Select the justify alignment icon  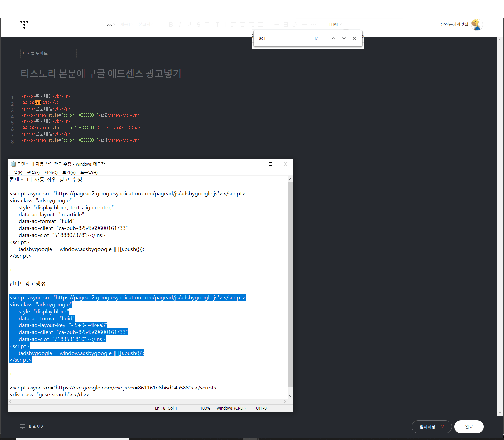click(261, 24)
